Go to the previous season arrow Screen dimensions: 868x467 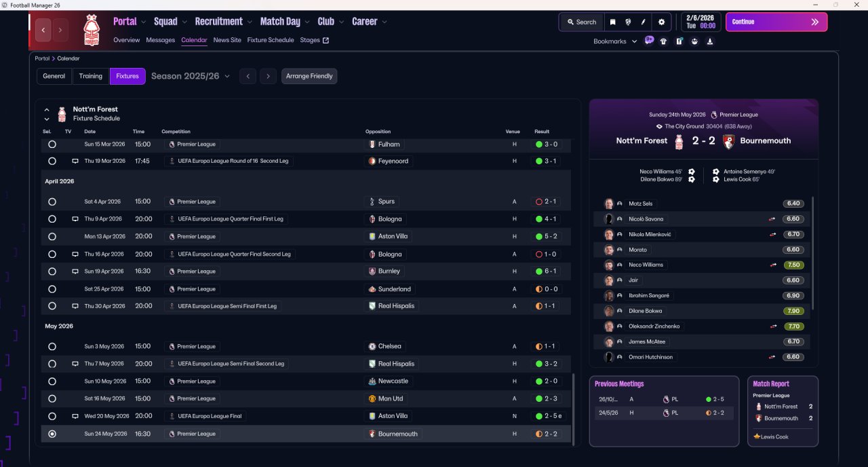(248, 76)
